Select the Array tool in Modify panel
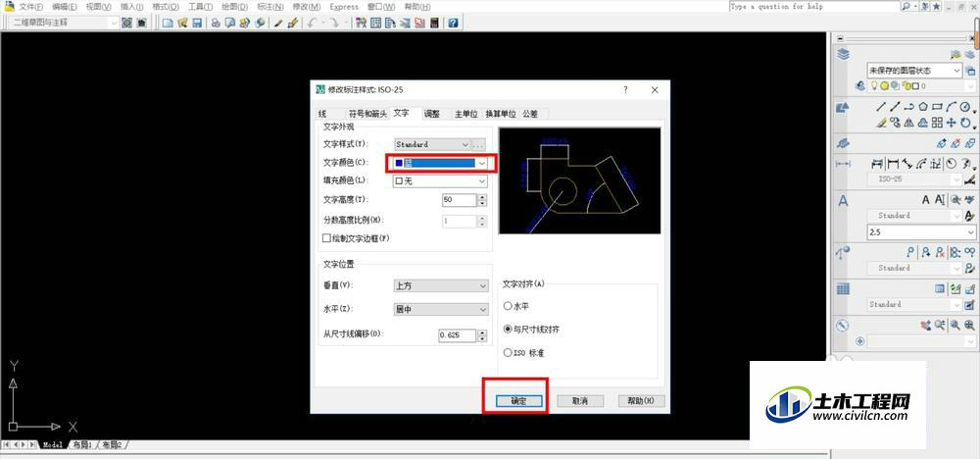Image resolution: width=980 pixels, height=459 pixels. [x=937, y=122]
